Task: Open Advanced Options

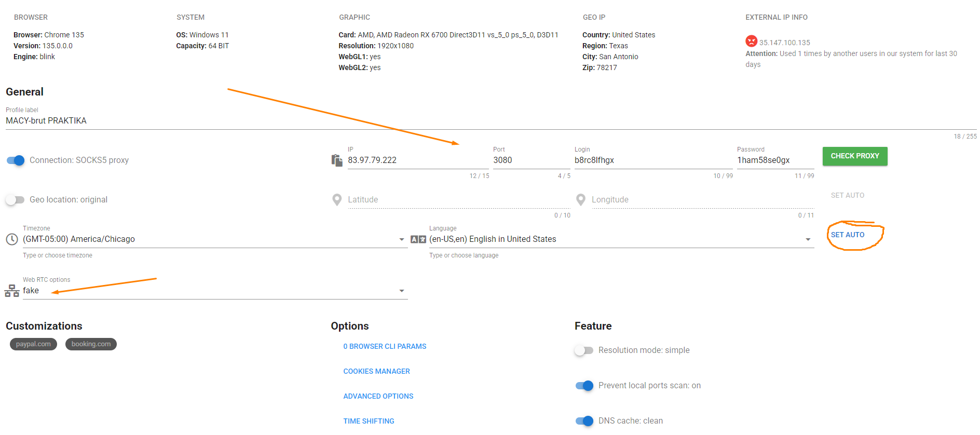Action: [378, 396]
